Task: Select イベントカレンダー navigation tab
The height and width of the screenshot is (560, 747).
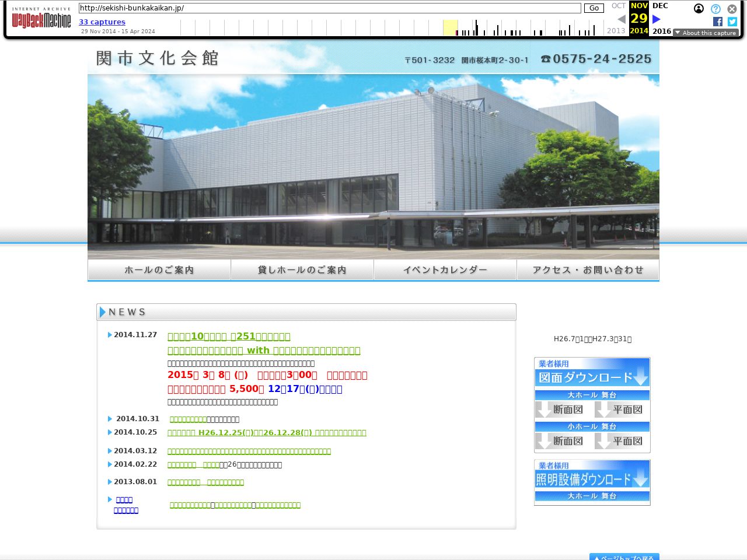Action: [445, 270]
